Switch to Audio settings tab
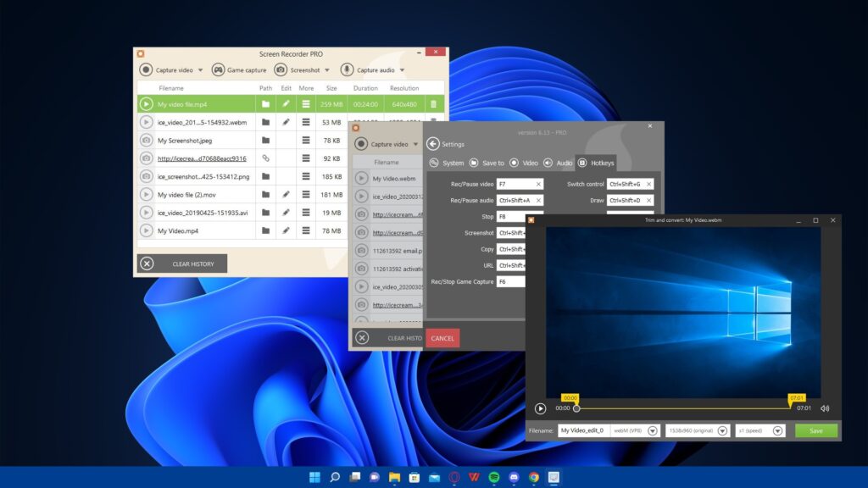 coord(558,163)
